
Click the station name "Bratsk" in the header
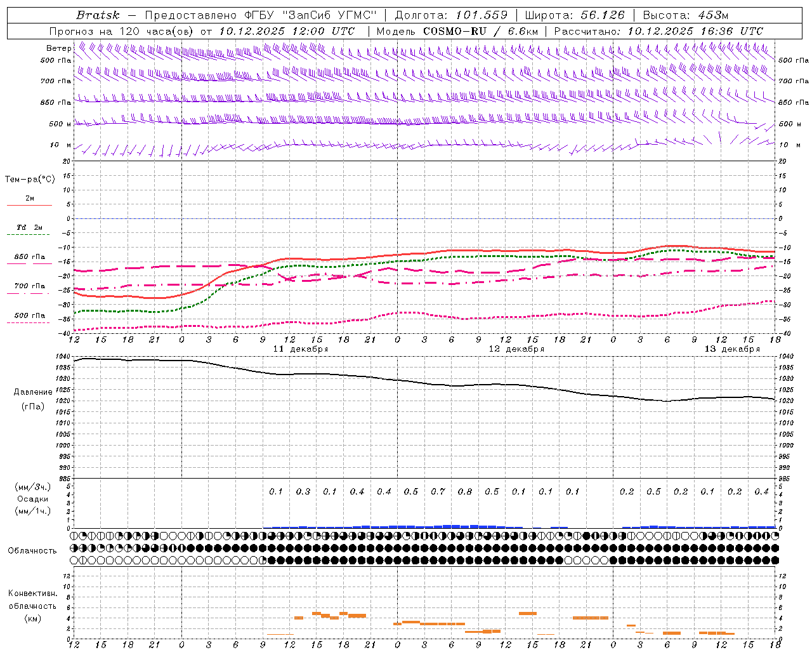click(x=98, y=15)
